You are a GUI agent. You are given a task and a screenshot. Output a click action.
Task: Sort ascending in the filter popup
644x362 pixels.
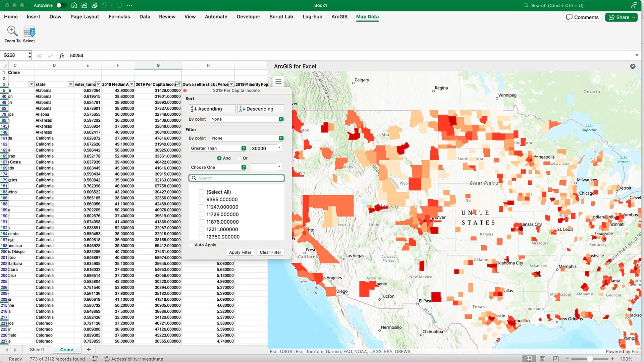click(212, 109)
